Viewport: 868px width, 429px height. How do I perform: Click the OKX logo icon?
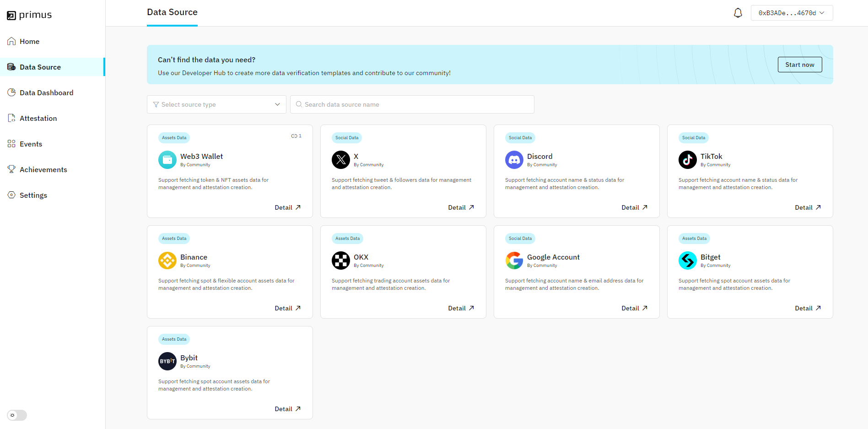click(x=340, y=261)
